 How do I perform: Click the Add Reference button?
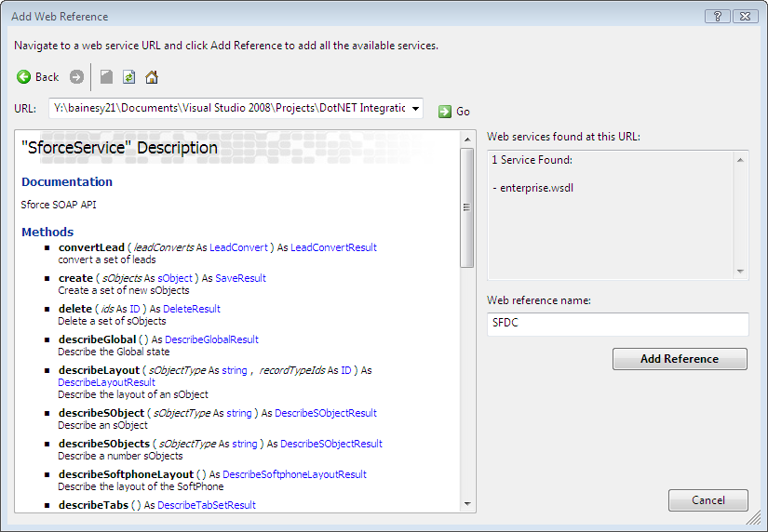680,359
